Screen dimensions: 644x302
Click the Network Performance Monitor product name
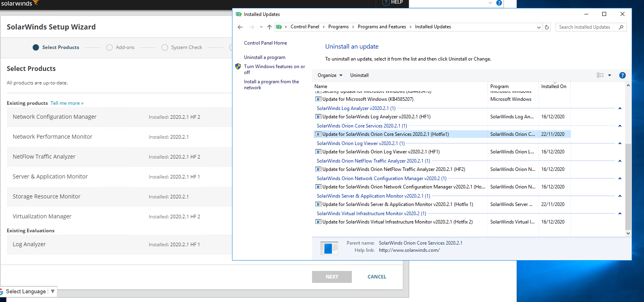pyautogui.click(x=53, y=137)
